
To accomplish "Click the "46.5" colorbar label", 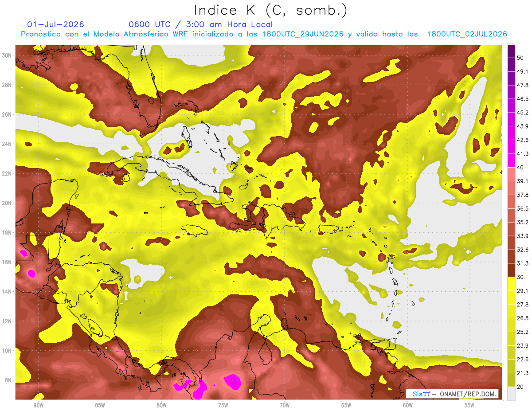I will 522,99.
